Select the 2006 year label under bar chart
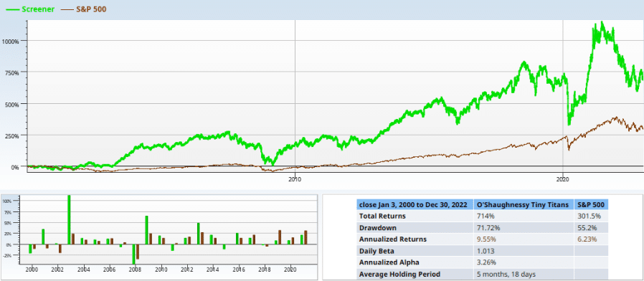The height and width of the screenshot is (281, 644). [109, 269]
